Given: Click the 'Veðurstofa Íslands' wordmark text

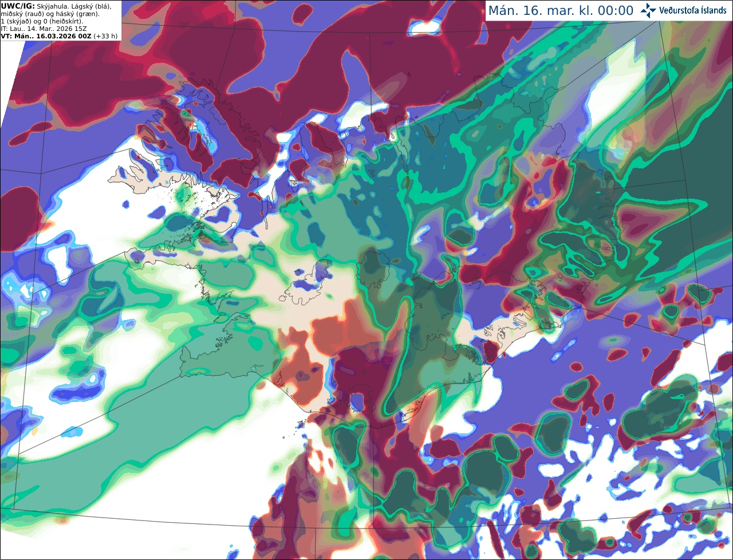Looking at the screenshot, I should (693, 10).
